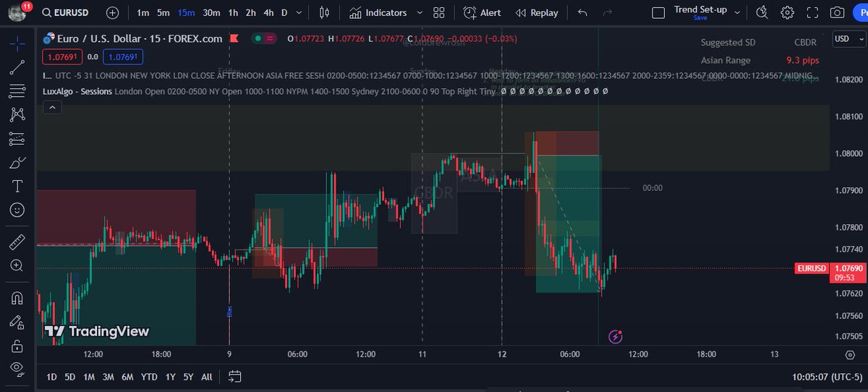This screenshot has height=392, width=868.
Task: Open the quick search icon
Action: coord(762,12)
